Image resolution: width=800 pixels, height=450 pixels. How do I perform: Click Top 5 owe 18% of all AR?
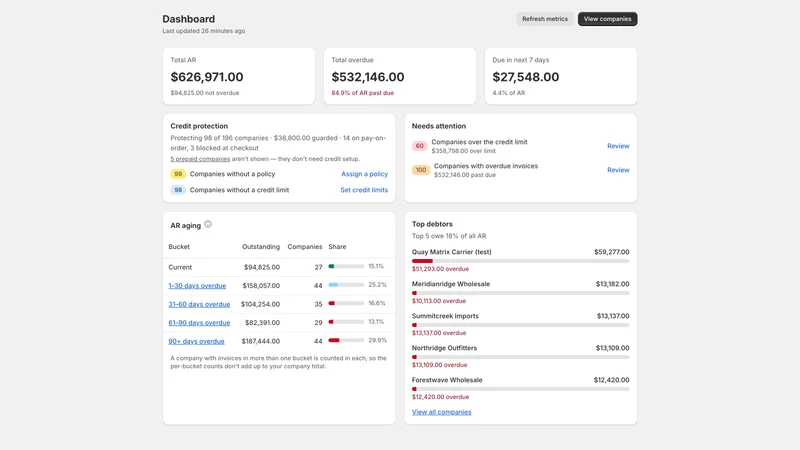point(449,236)
